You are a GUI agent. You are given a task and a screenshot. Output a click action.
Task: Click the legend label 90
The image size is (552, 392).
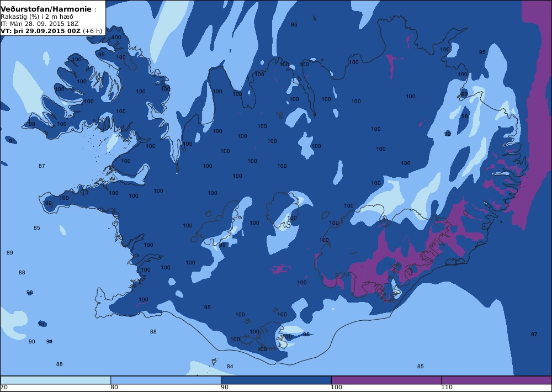225,388
